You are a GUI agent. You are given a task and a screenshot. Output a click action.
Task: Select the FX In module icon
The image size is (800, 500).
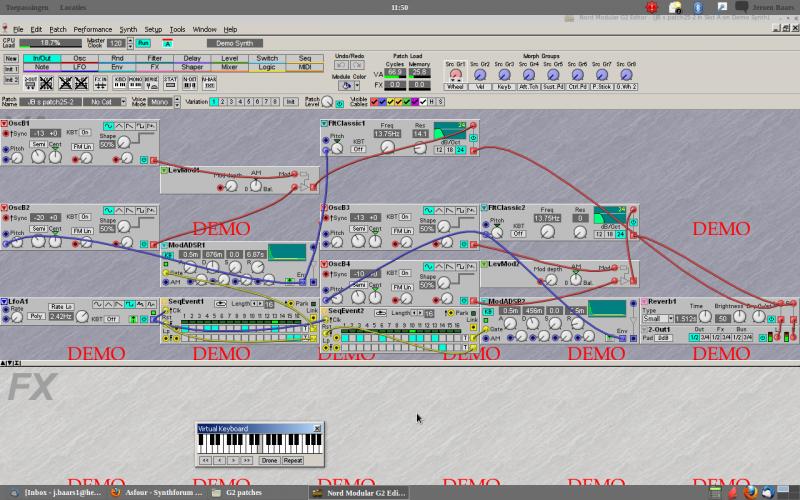(101, 83)
